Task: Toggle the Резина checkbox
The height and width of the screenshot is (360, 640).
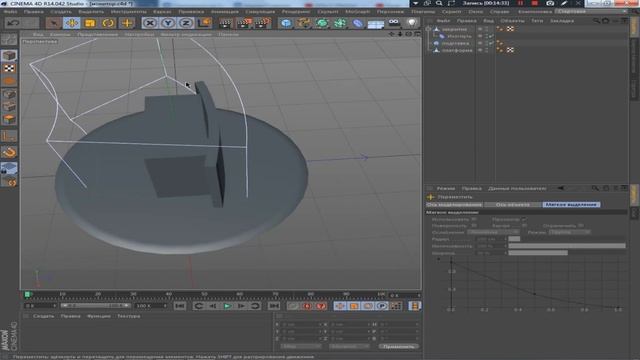Action: coord(524,225)
